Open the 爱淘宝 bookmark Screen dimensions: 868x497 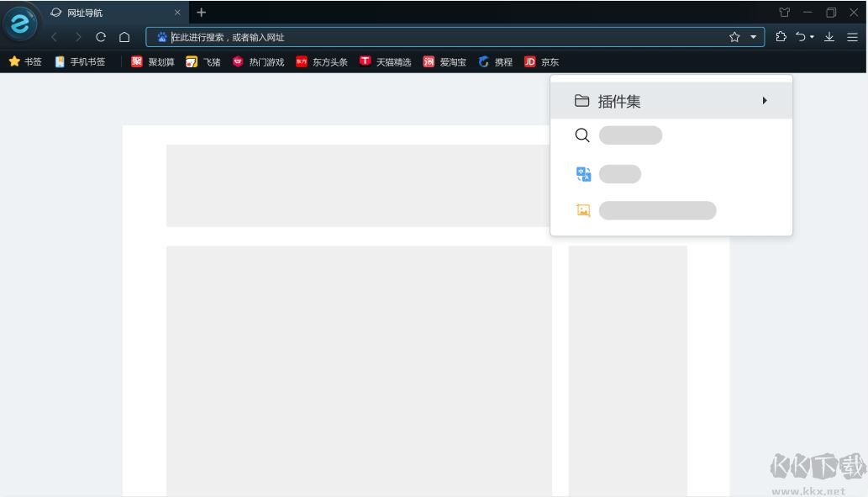click(x=445, y=61)
